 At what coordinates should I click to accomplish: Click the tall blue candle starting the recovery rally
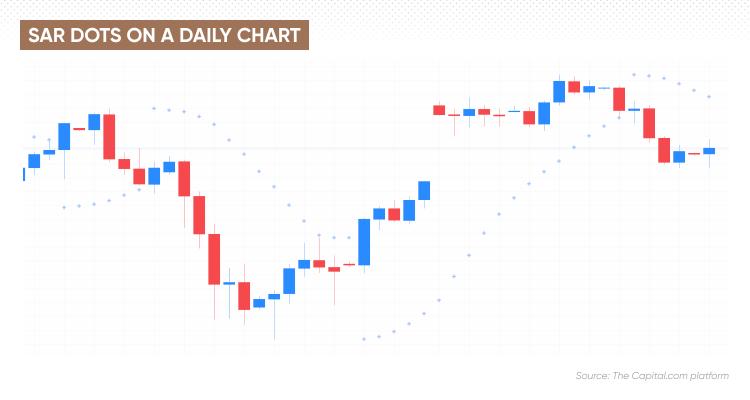click(x=364, y=241)
